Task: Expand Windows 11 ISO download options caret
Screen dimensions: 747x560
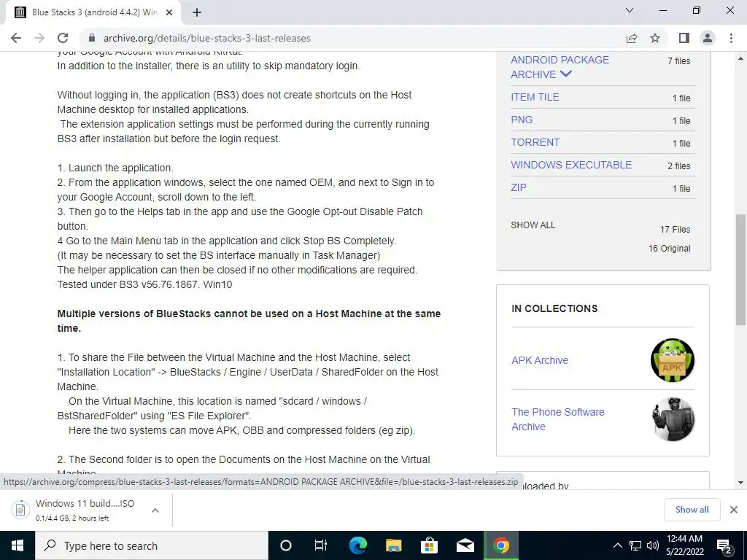Action: [155, 510]
